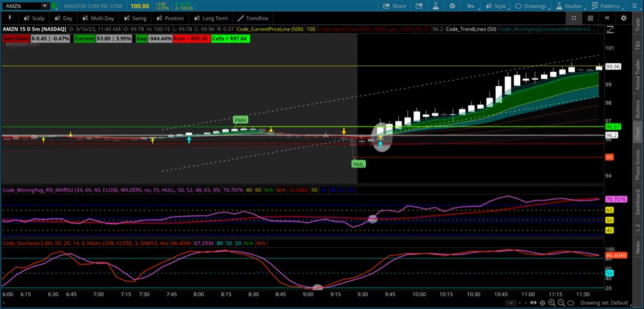The image size is (644, 309).
Task: Switch to four-grid chart layout icon
Action: coord(590,18)
